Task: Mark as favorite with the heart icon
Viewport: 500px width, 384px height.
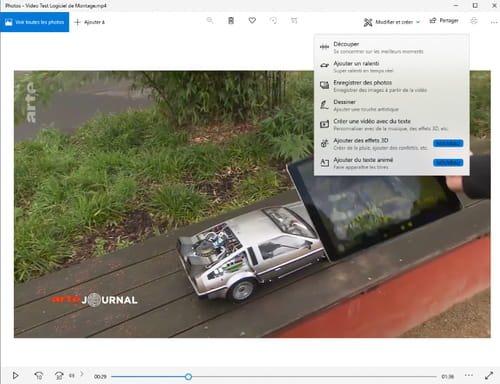Action: [252, 21]
